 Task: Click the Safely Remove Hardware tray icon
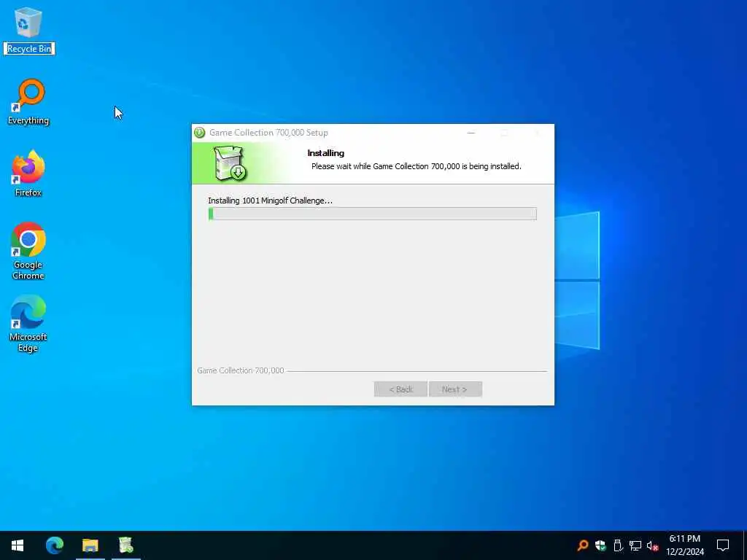click(x=618, y=545)
